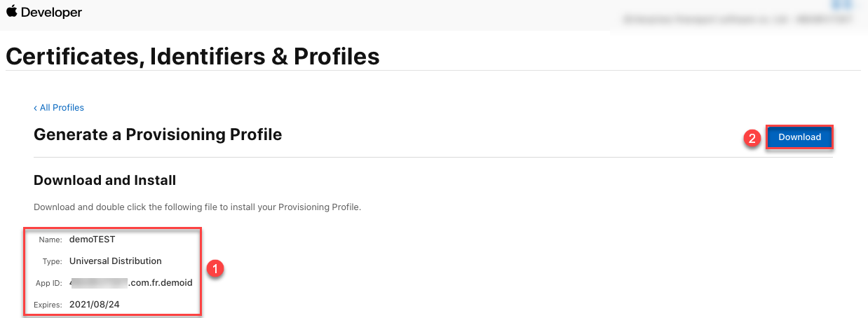The image size is (868, 318).
Task: Click the Apple logo icon
Action: click(x=11, y=12)
